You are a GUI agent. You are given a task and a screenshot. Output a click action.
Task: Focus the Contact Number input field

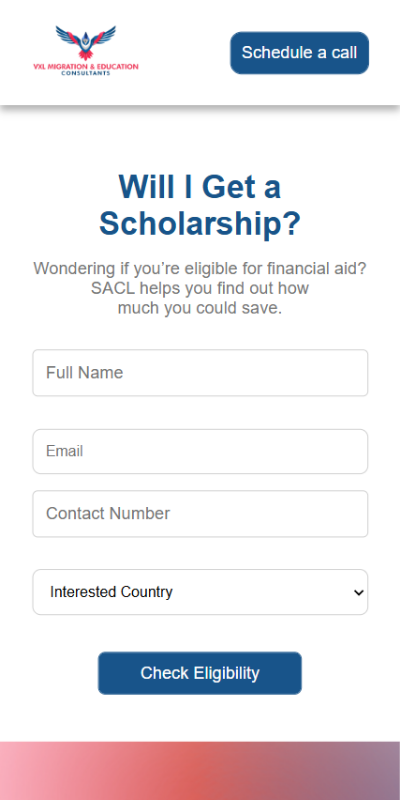tap(200, 514)
